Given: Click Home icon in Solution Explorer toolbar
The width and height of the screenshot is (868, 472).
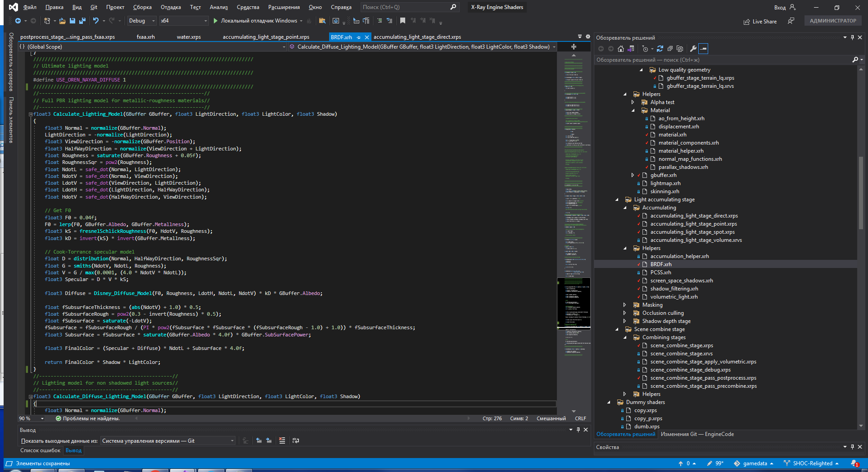Looking at the screenshot, I should click(x=621, y=49).
